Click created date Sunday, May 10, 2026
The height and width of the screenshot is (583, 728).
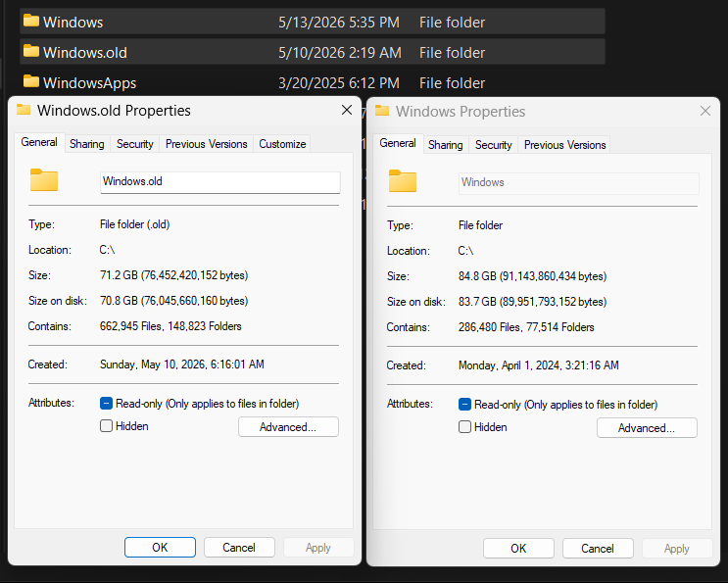(182, 364)
